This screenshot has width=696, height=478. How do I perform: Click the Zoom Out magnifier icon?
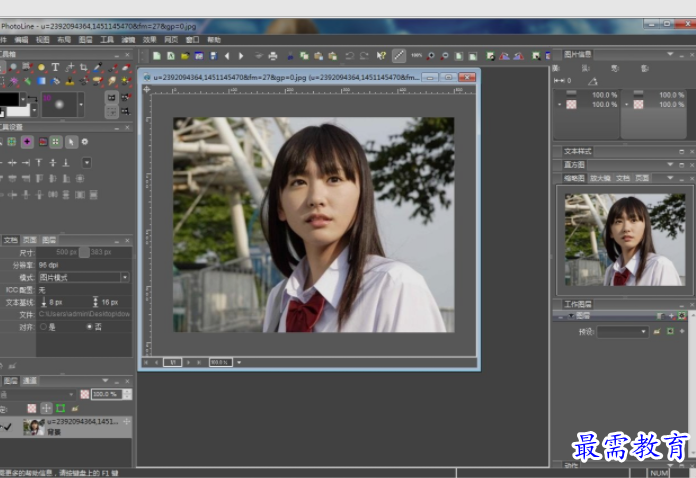[x=444, y=56]
